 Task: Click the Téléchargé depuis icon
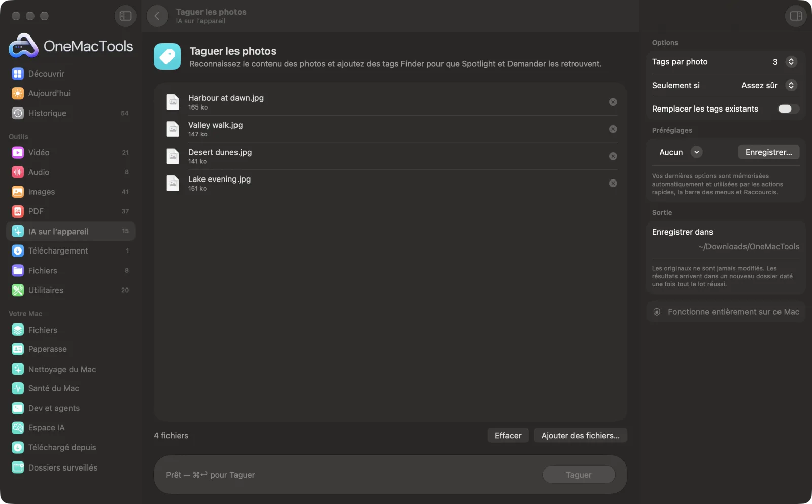18,448
